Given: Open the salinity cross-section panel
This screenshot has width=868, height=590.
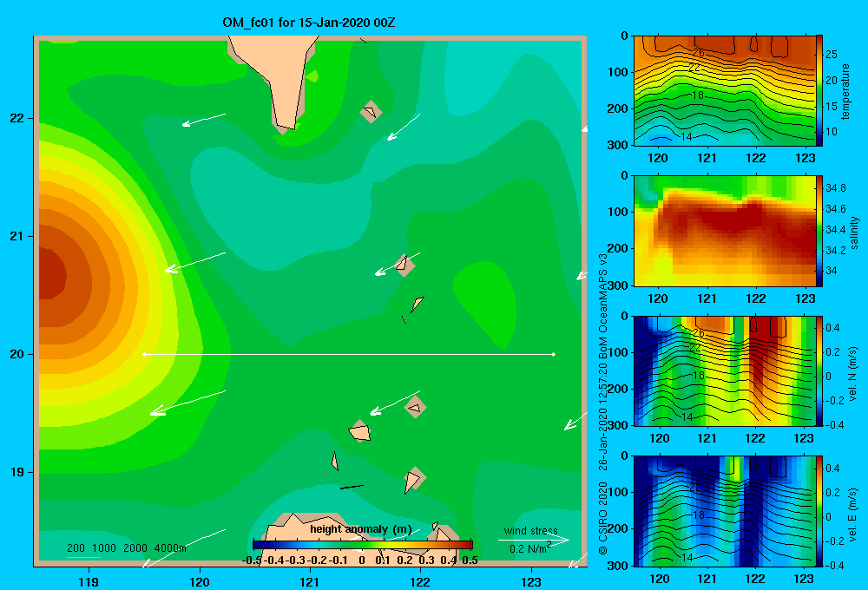Looking at the screenshot, I should pyautogui.click(x=725, y=231).
